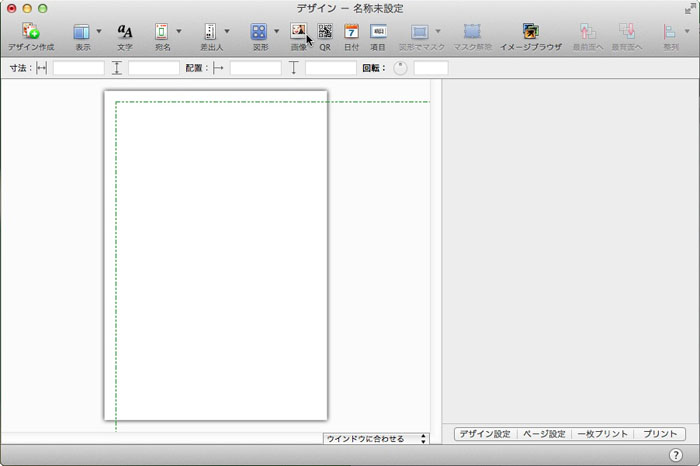The width and height of the screenshot is (700, 466).
Task: Select the 文字 text tool
Action: click(125, 33)
